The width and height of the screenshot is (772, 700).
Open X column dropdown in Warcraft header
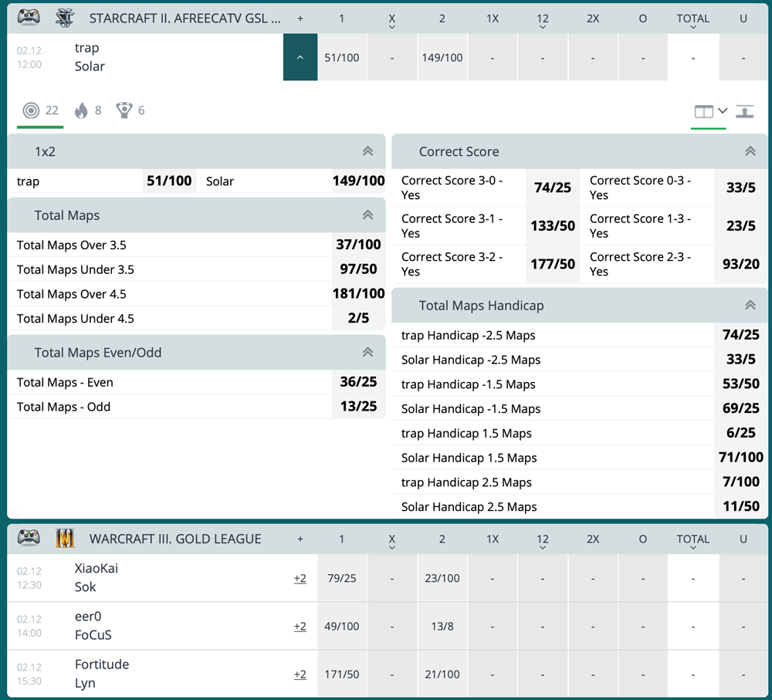tap(392, 541)
